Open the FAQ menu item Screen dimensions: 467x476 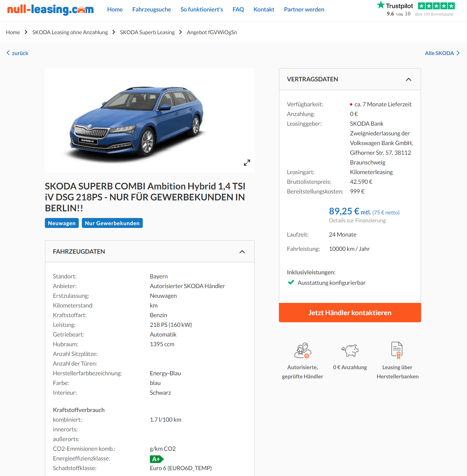238,9
